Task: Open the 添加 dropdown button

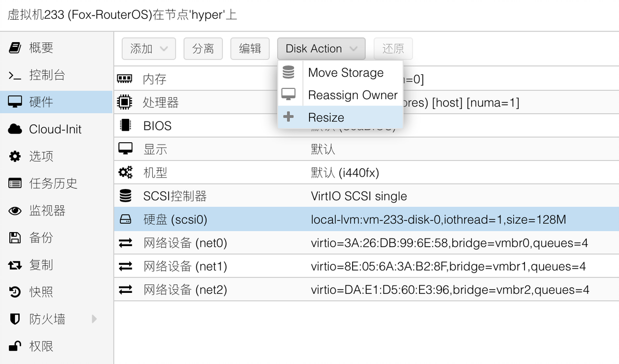Action: pos(149,49)
